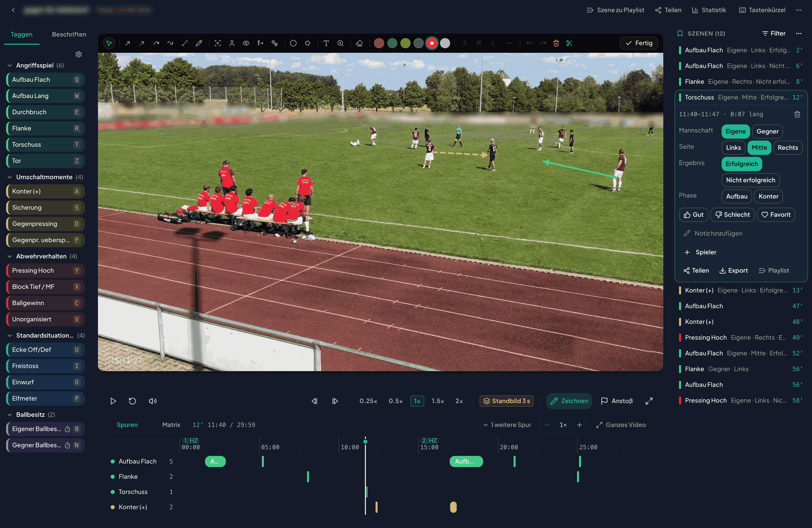Step one frame backward
The height and width of the screenshot is (528, 812).
(314, 401)
